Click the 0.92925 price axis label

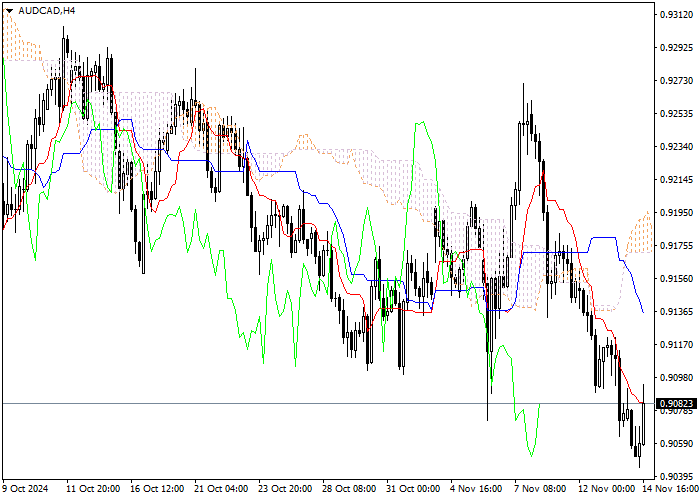(677, 48)
